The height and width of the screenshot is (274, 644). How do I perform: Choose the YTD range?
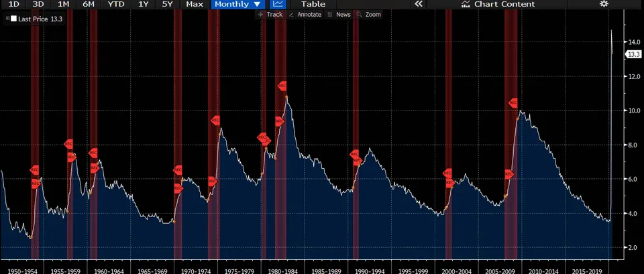115,4
